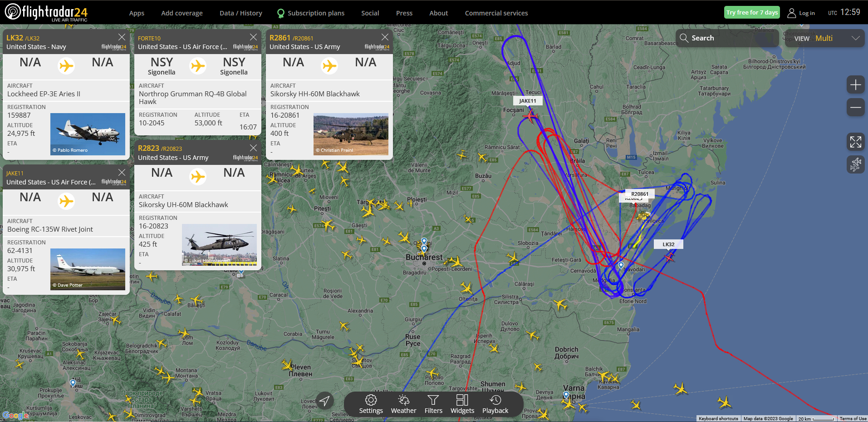Zoom in the map with plus button
This screenshot has height=422, width=868.
coord(855,85)
